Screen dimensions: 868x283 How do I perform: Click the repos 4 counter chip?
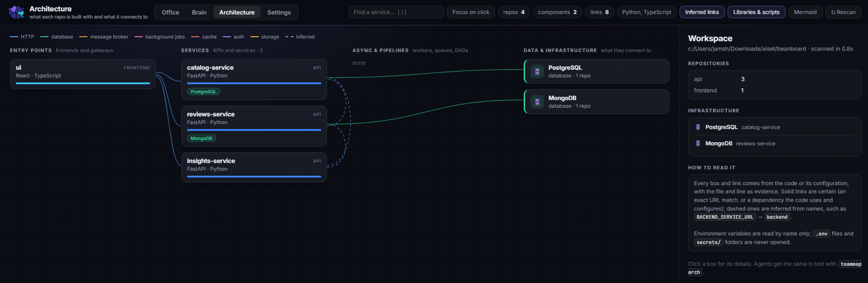coord(514,12)
